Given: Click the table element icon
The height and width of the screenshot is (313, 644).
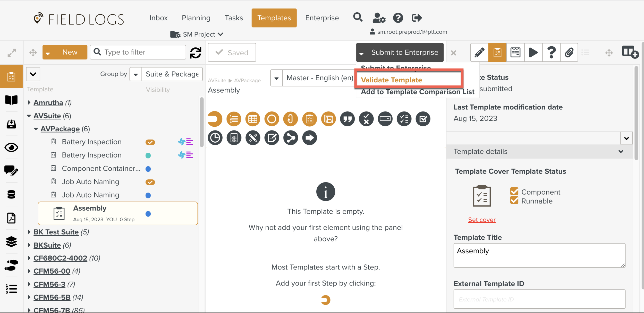Looking at the screenshot, I should tap(252, 119).
